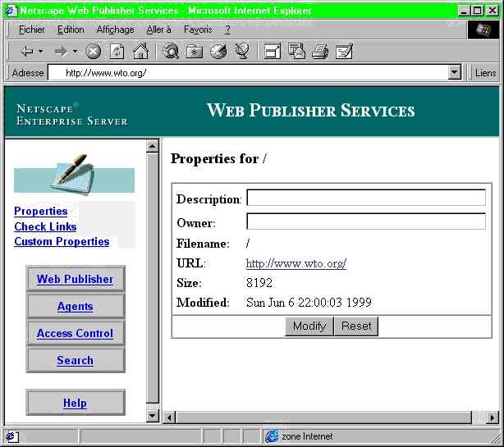Click the Properties for / heading
Image resolution: width=504 pixels, height=447 pixels.
point(218,158)
